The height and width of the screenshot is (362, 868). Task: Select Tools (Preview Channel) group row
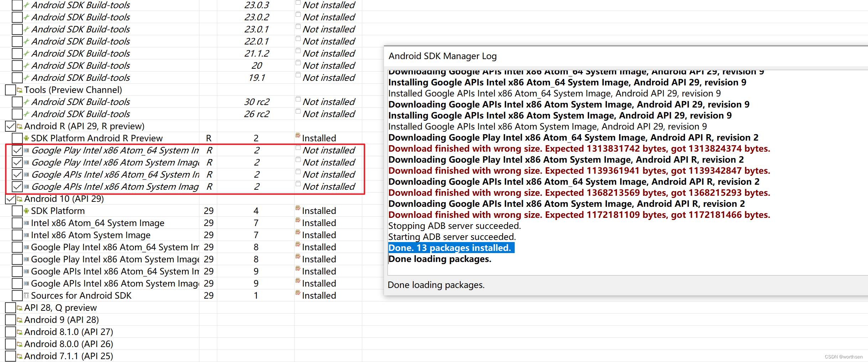tap(181, 90)
